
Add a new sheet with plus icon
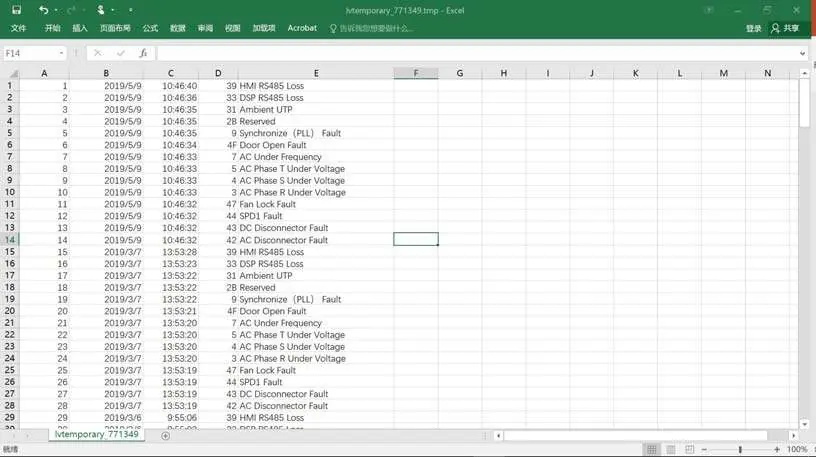165,436
